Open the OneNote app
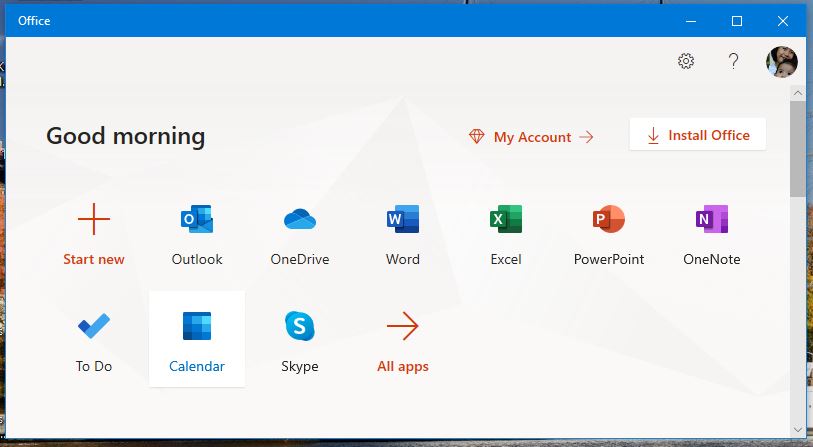Screen dimensions: 813x447 711,219
